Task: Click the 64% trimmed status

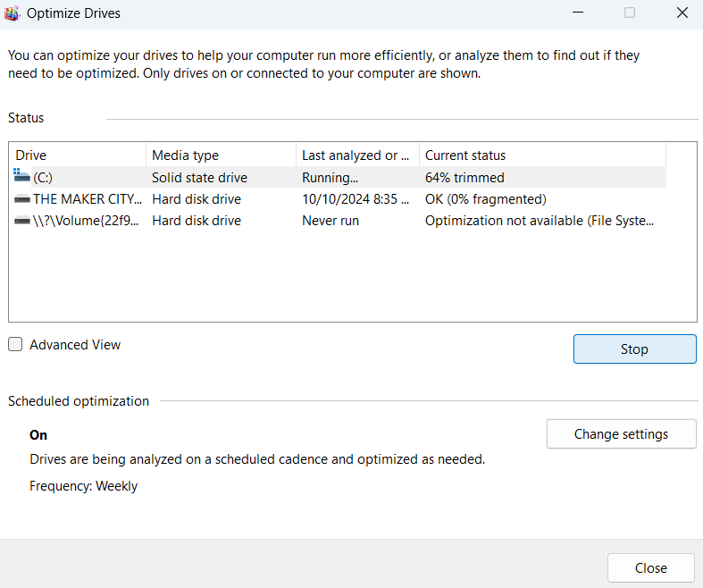Action: [464, 178]
